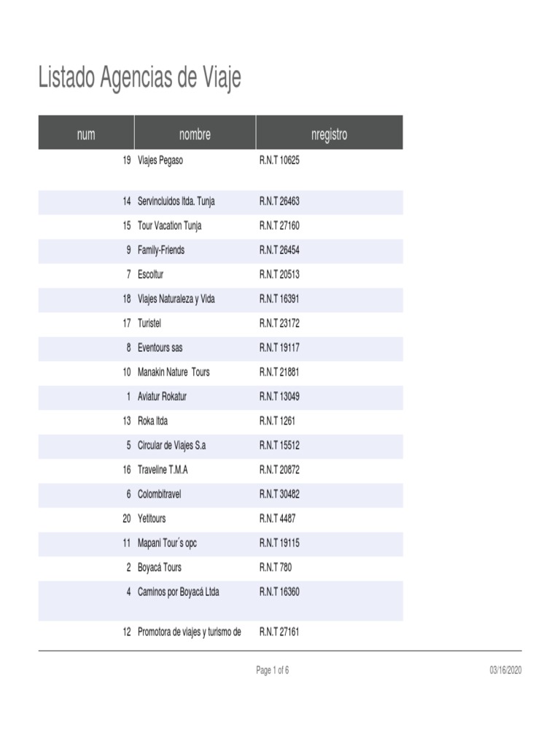Click the 'nregistro' column header

(329, 134)
